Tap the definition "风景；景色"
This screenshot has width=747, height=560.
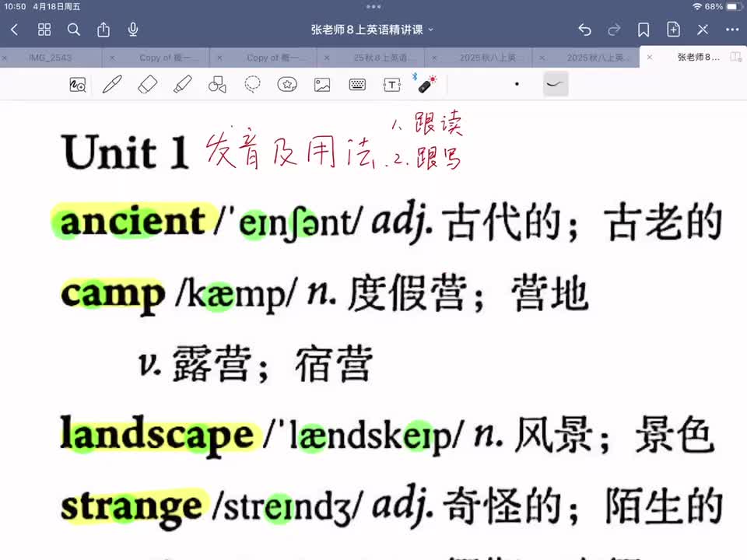coord(615,435)
